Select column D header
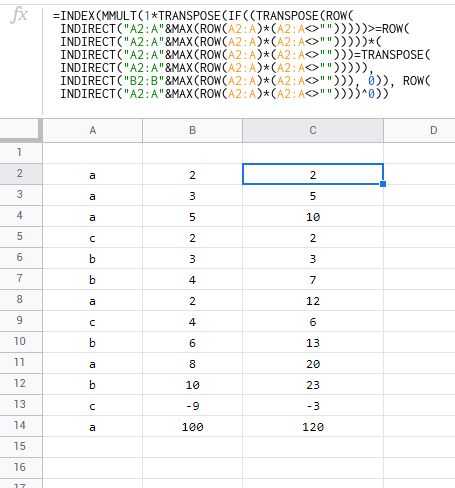The width and height of the screenshot is (455, 488). (x=419, y=130)
